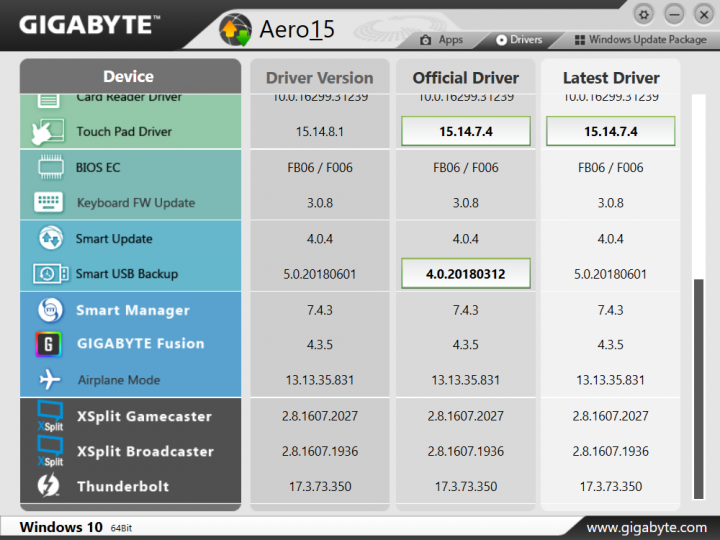Click the Smart Manager icon

click(50, 310)
